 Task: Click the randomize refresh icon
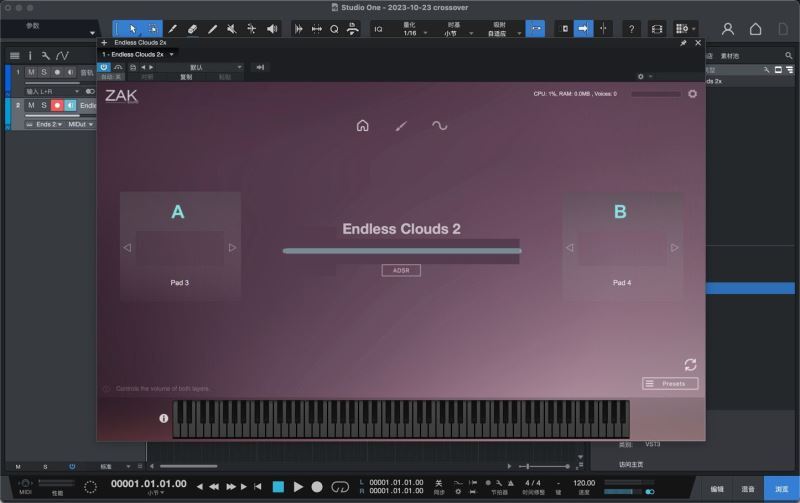(690, 365)
